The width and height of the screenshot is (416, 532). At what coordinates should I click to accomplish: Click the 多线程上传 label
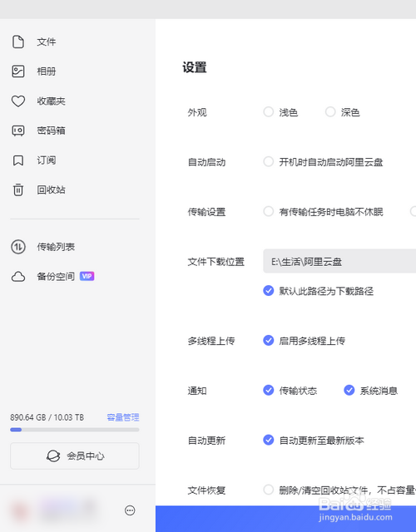(211, 341)
